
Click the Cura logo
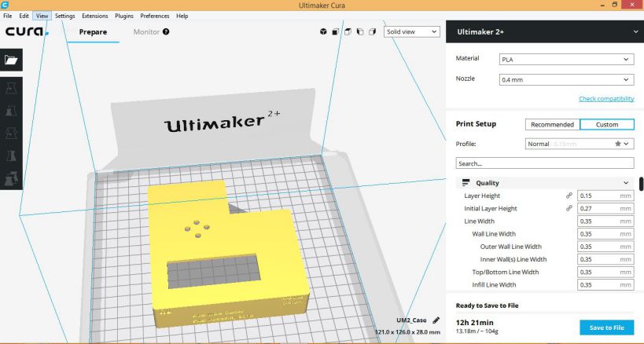[x=27, y=31]
